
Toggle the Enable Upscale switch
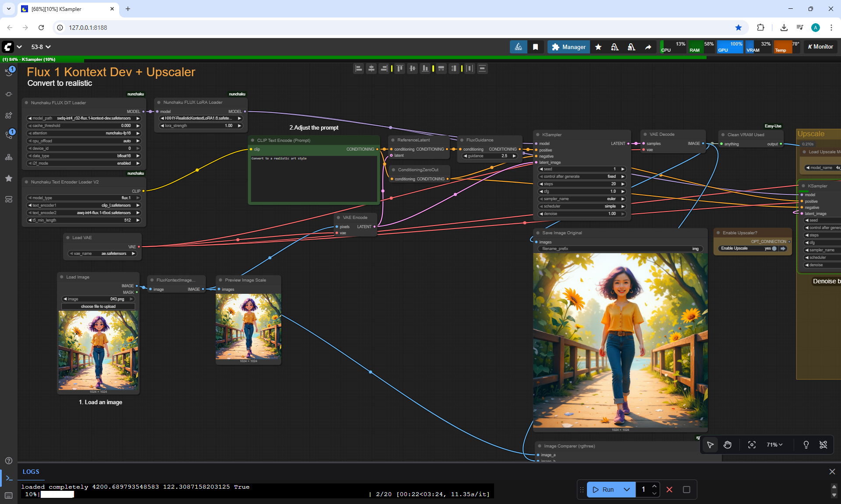click(774, 248)
